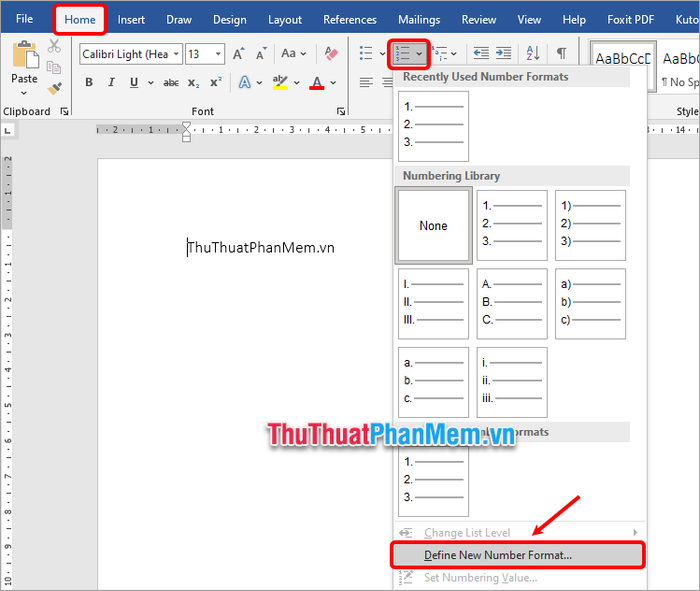
Task: Decrease paragraph indent
Action: click(481, 54)
